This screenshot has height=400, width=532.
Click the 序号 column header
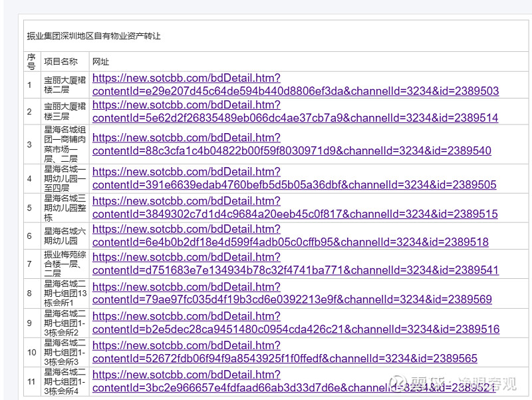pos(31,62)
